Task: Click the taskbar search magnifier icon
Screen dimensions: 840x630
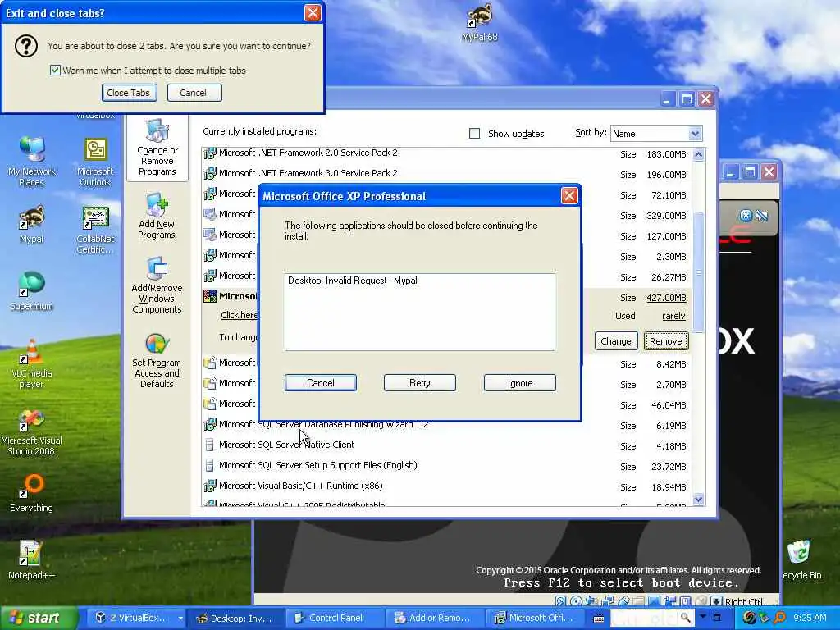Action: tap(685, 618)
